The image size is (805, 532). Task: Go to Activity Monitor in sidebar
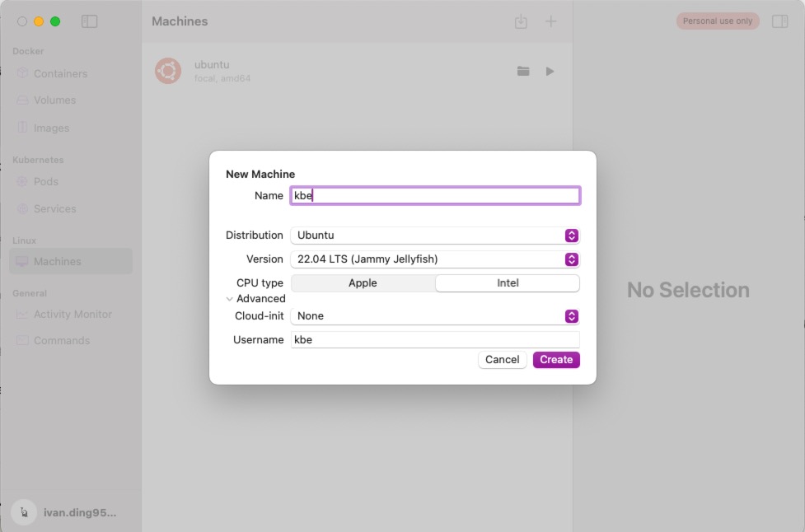73,315
